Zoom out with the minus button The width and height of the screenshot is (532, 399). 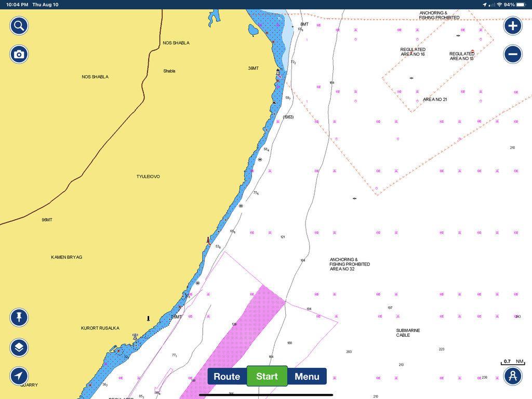click(513, 54)
